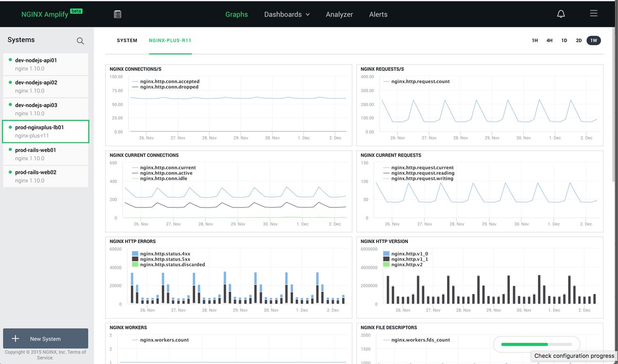Click the configuration progress bar
The image size is (618, 364).
(536, 344)
